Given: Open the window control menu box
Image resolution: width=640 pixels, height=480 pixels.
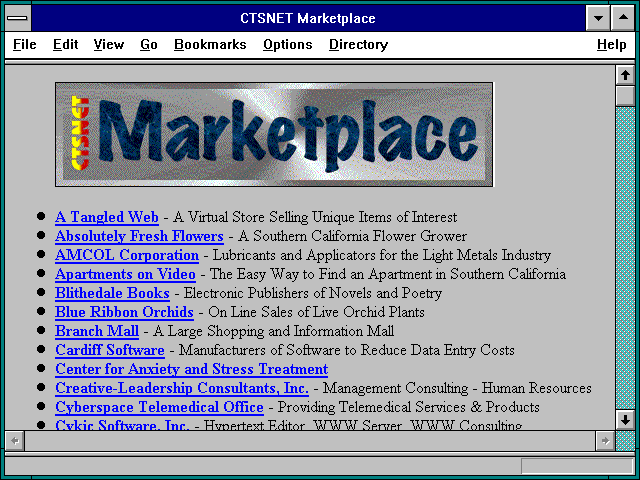Looking at the screenshot, I should click(x=18, y=18).
